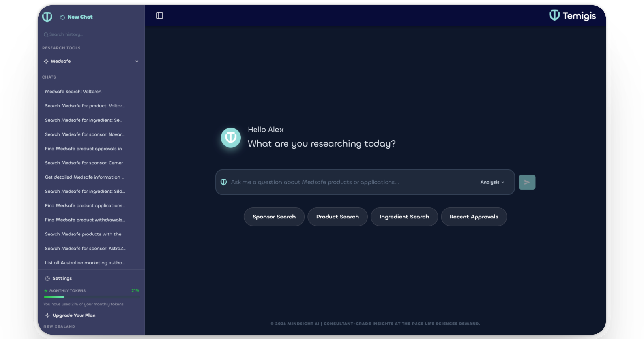This screenshot has height=339, width=644.
Task: Click the NEW ZEALAND region label
Action: coord(59,326)
